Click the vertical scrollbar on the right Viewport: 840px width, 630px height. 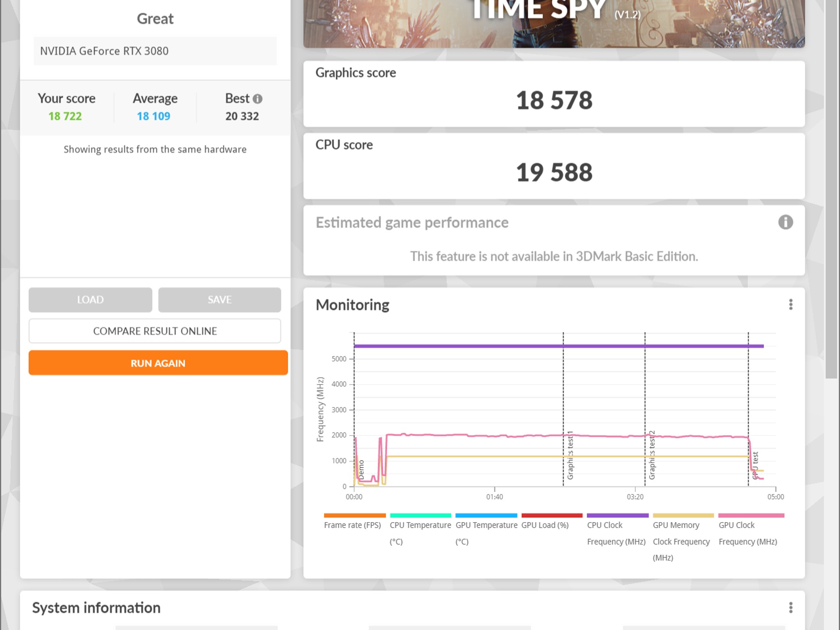831,189
